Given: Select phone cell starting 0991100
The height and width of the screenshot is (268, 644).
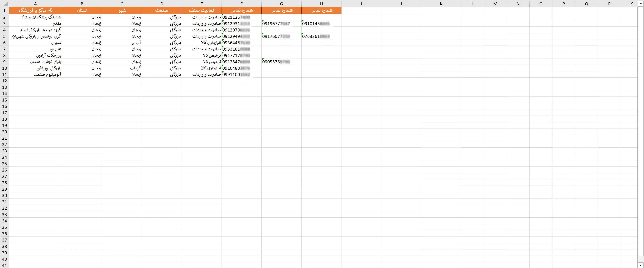Looking at the screenshot, I should [241, 74].
